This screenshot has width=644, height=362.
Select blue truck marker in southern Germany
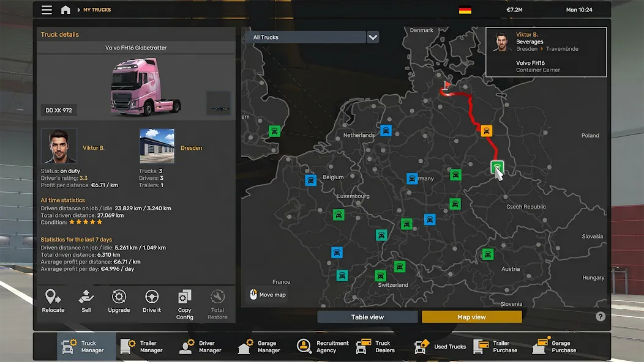pos(430,220)
